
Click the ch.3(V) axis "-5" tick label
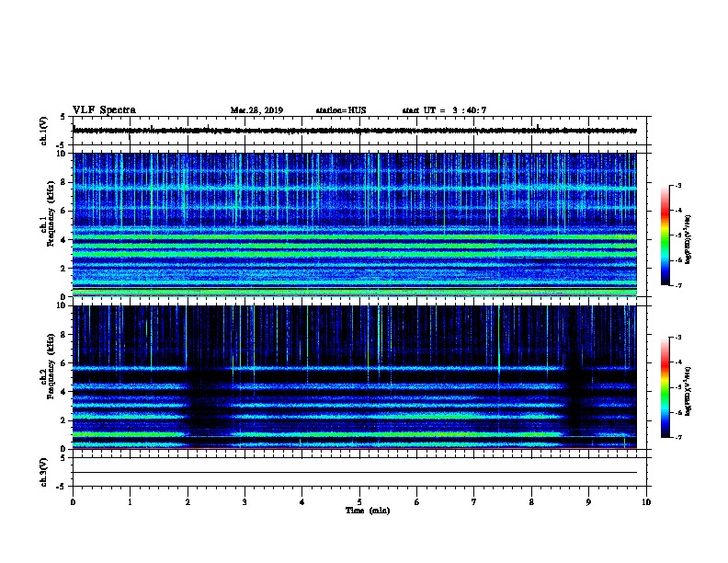click(x=62, y=487)
